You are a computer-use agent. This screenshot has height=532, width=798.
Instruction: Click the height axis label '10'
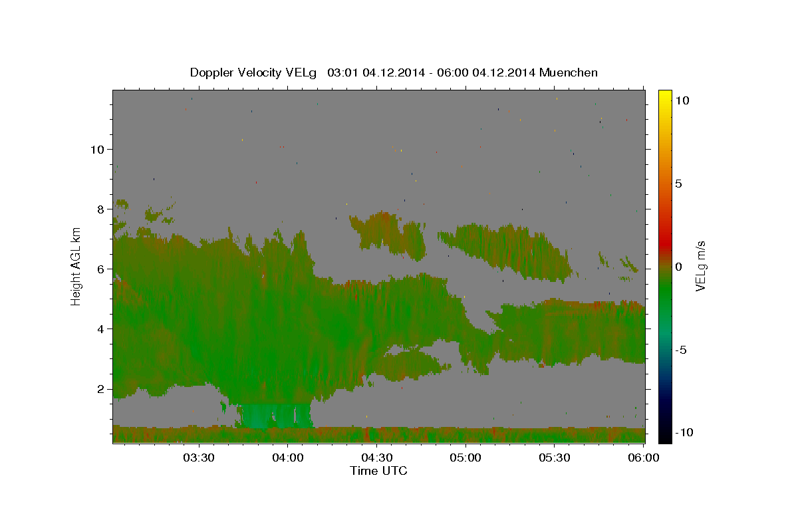point(96,149)
